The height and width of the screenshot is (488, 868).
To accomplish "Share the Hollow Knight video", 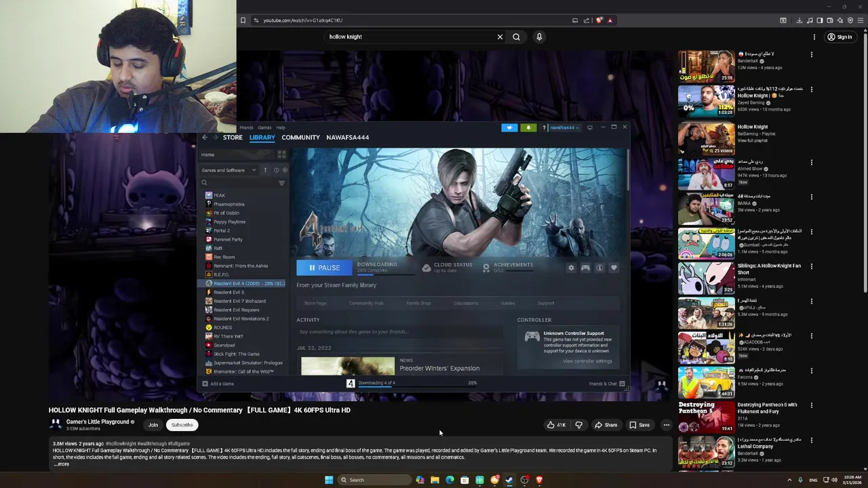I will (x=606, y=425).
